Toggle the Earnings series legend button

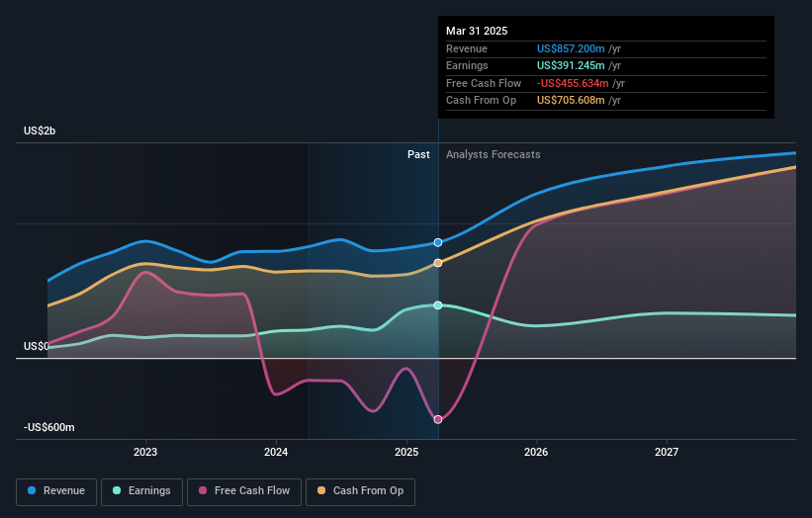point(141,491)
